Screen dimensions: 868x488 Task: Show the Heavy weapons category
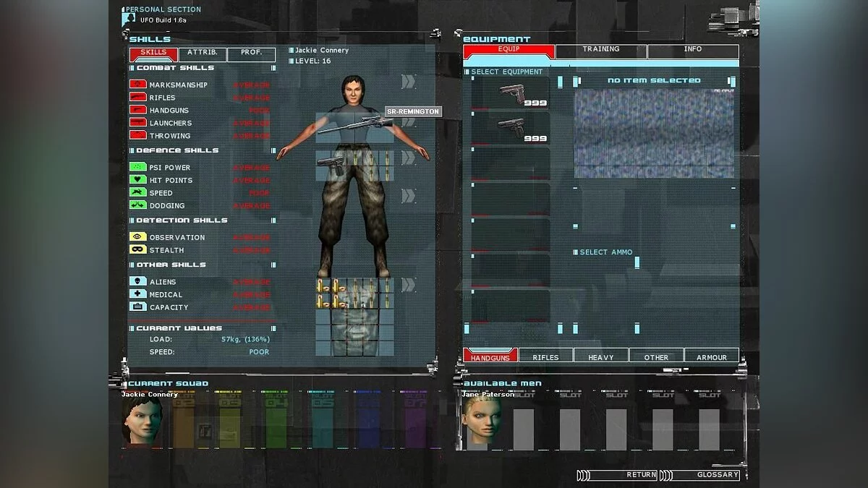pyautogui.click(x=600, y=356)
